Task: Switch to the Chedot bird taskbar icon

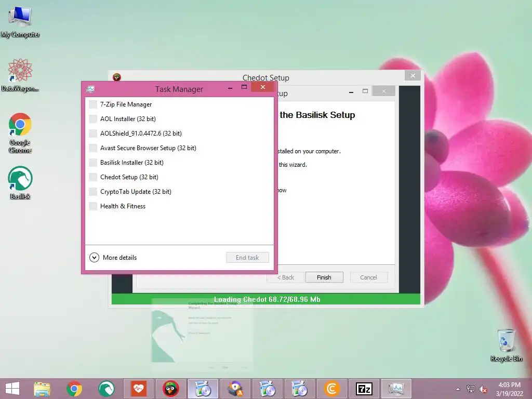Action: [170, 389]
